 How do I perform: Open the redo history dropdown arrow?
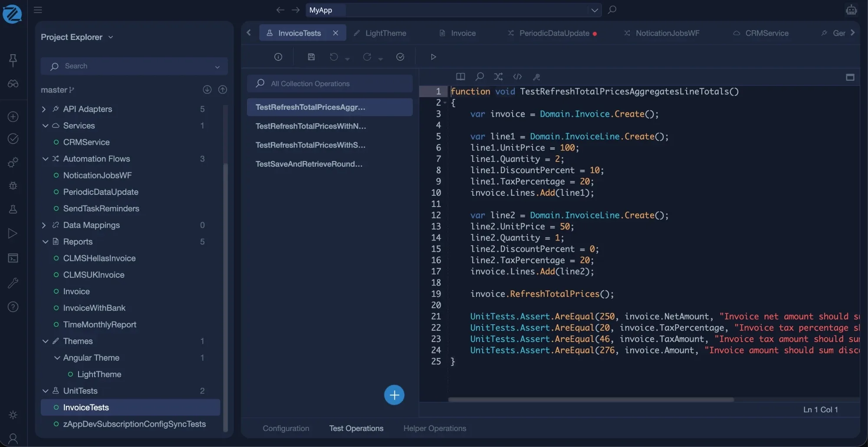point(381,59)
